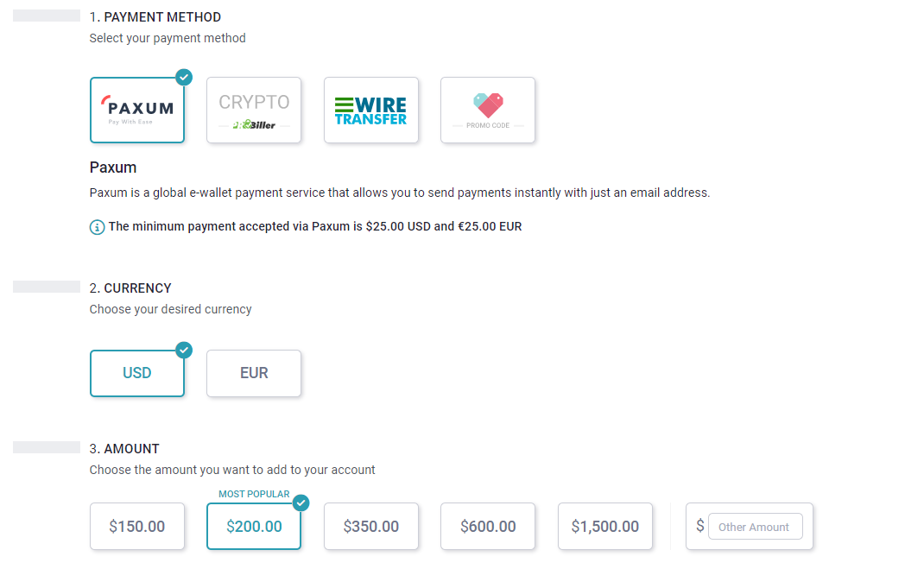Screen dimensions: 905x588
Task: Click the checkmark badge on $200.00 card
Action: pyautogui.click(x=301, y=503)
